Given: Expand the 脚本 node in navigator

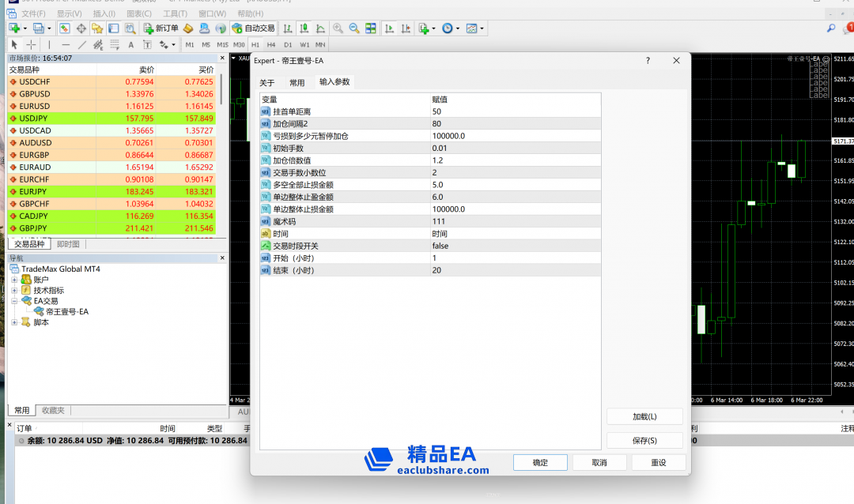Looking at the screenshot, I should tap(14, 322).
